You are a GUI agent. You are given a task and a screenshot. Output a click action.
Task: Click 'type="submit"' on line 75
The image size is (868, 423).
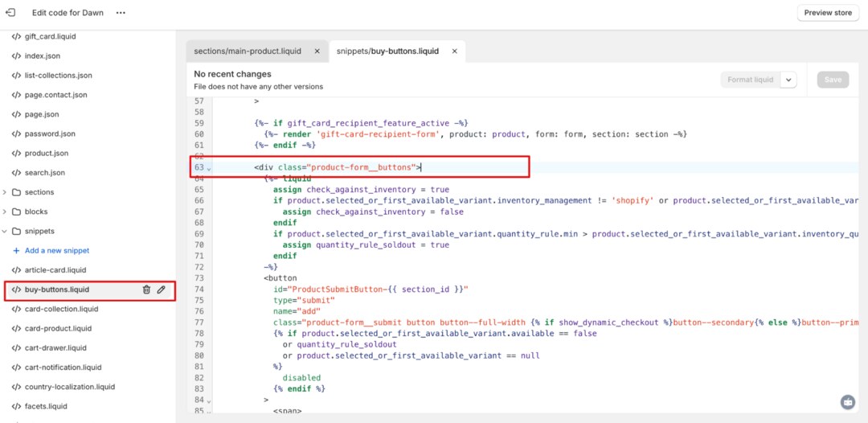point(304,300)
